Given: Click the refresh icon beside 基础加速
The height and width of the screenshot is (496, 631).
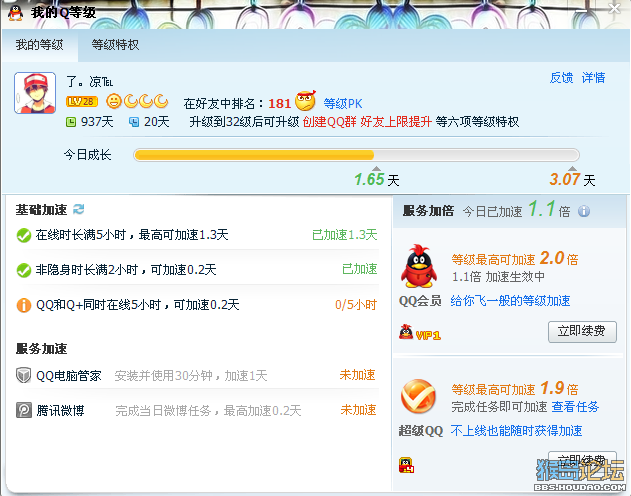Looking at the screenshot, I should pyautogui.click(x=78, y=209).
